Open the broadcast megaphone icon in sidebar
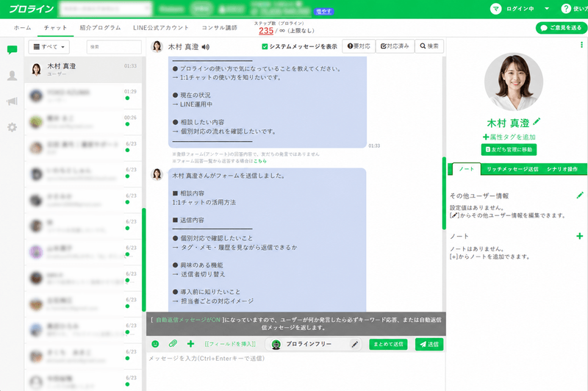 click(x=12, y=101)
